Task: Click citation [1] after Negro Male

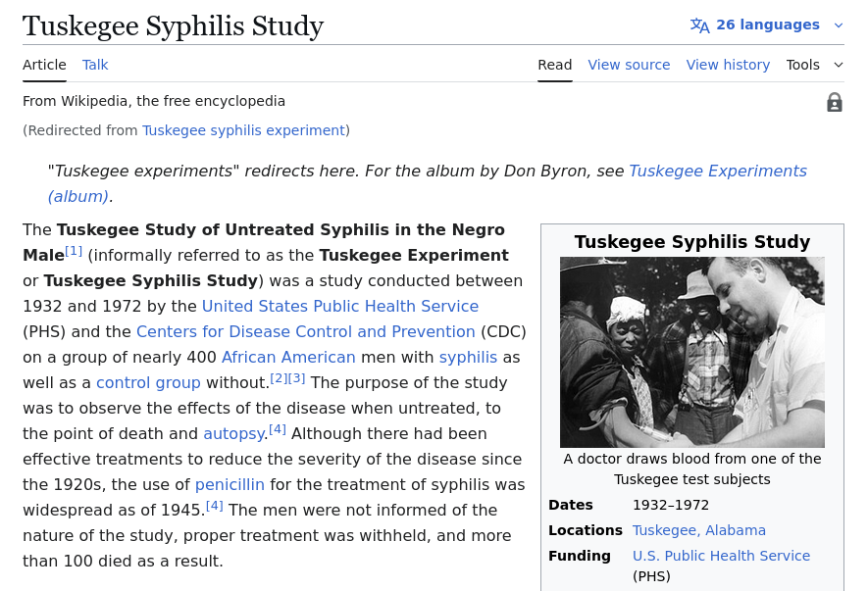Action: 74,251
